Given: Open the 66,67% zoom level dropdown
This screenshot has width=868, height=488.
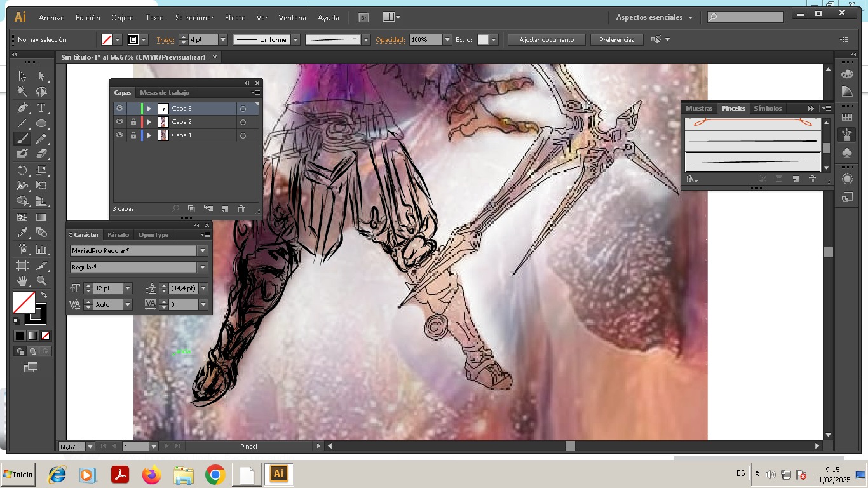Looking at the screenshot, I should (90, 447).
